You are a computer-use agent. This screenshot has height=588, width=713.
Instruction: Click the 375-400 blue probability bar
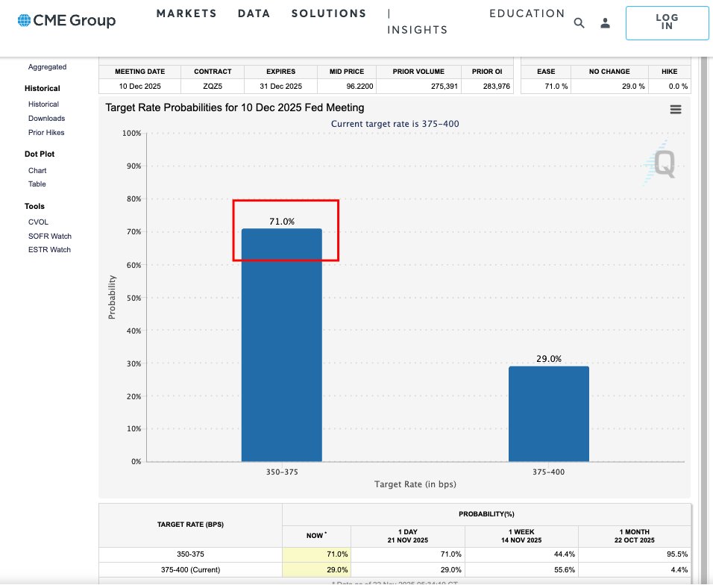pos(549,413)
